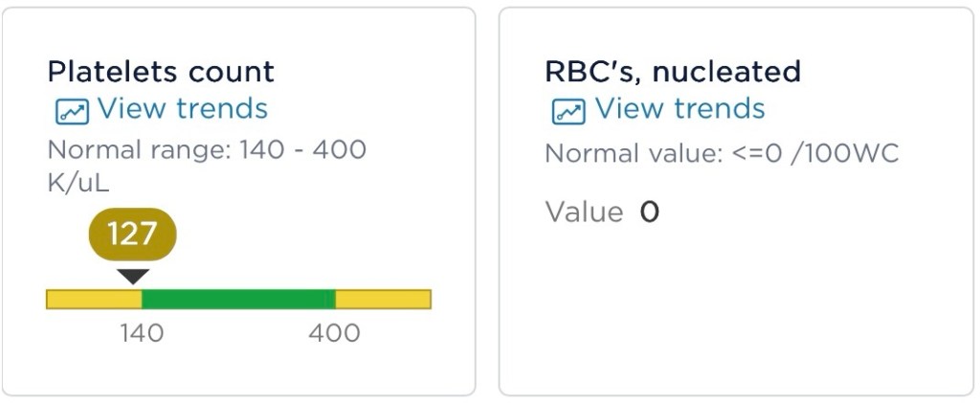Click the trend chart icon under Platelets count
The width and height of the screenshot is (980, 403).
click(x=72, y=111)
